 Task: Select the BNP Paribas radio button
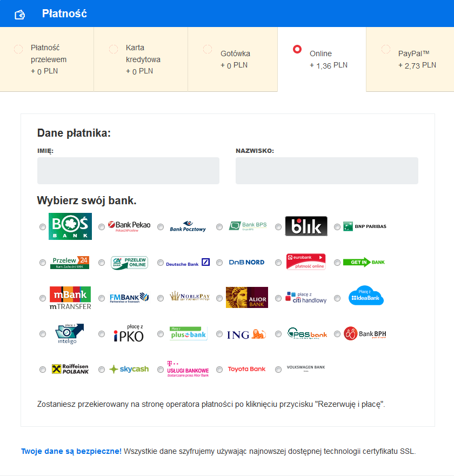[x=337, y=227]
